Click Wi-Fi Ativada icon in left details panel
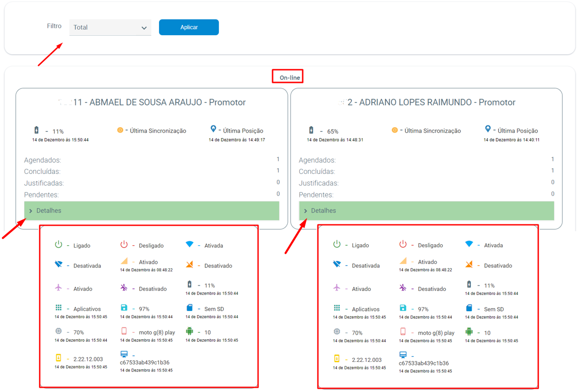Viewport: 583px width, 392px height. pos(190,244)
